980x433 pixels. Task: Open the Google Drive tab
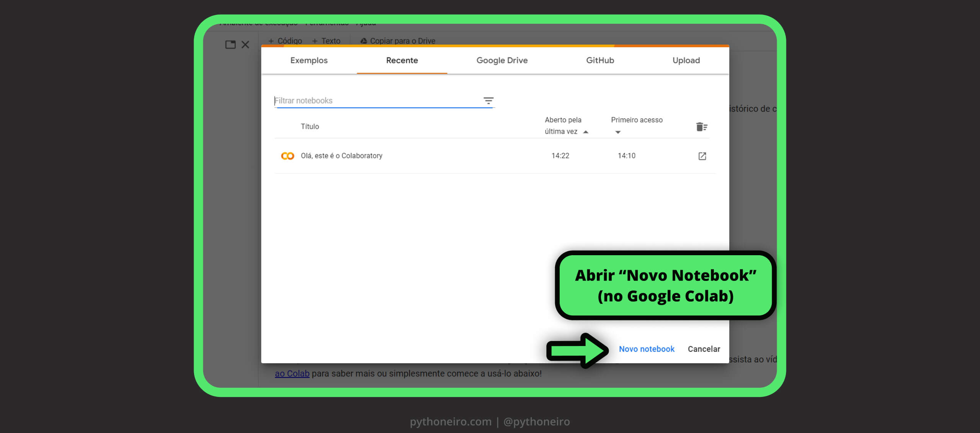coord(502,60)
